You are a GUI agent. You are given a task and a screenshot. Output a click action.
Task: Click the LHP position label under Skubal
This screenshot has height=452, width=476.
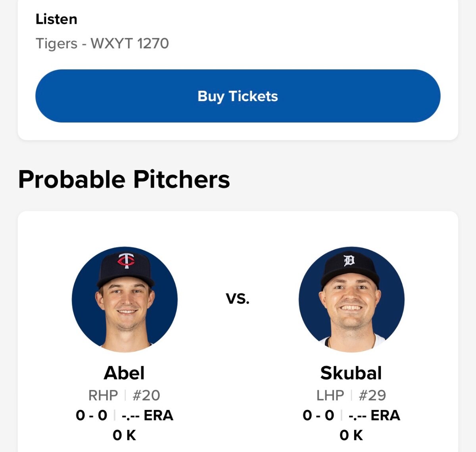tap(330, 395)
